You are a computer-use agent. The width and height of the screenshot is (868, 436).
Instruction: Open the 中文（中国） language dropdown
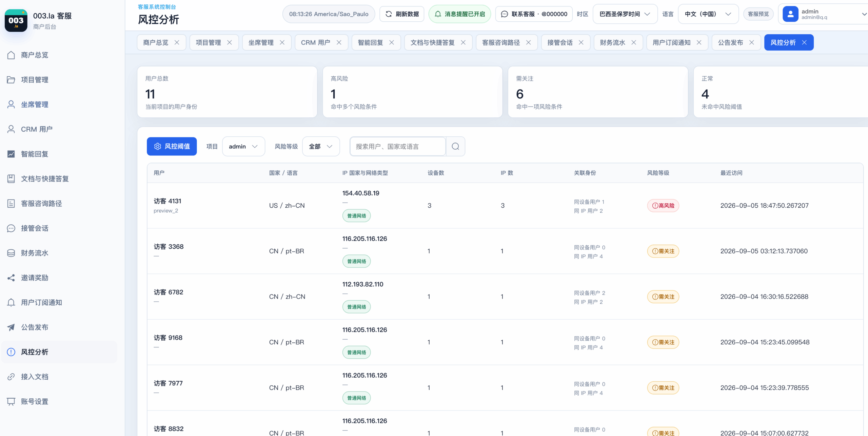point(708,14)
